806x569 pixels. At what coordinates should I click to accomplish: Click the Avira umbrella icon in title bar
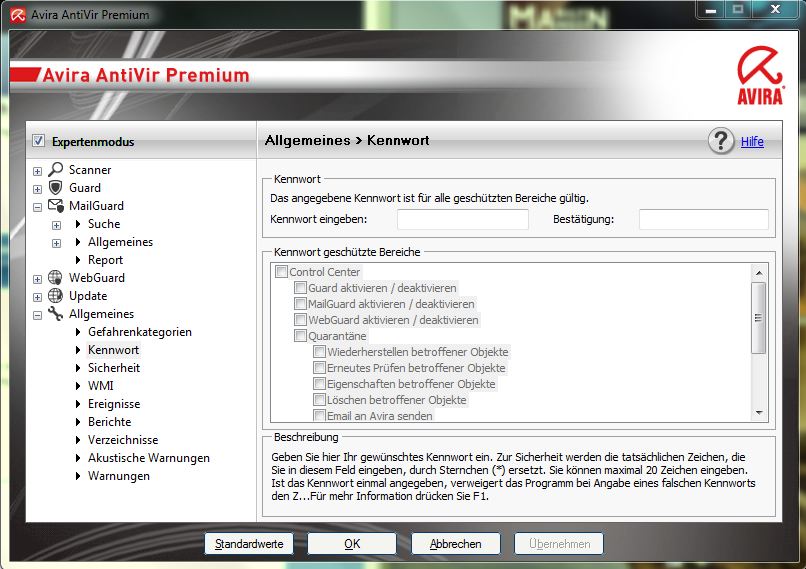17,15
